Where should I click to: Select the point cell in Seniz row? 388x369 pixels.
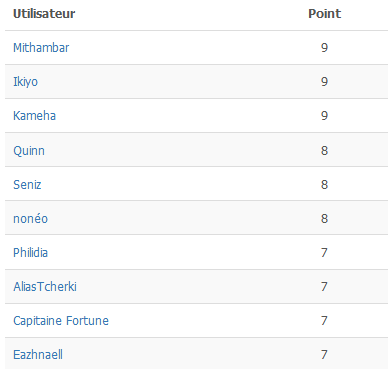click(324, 184)
